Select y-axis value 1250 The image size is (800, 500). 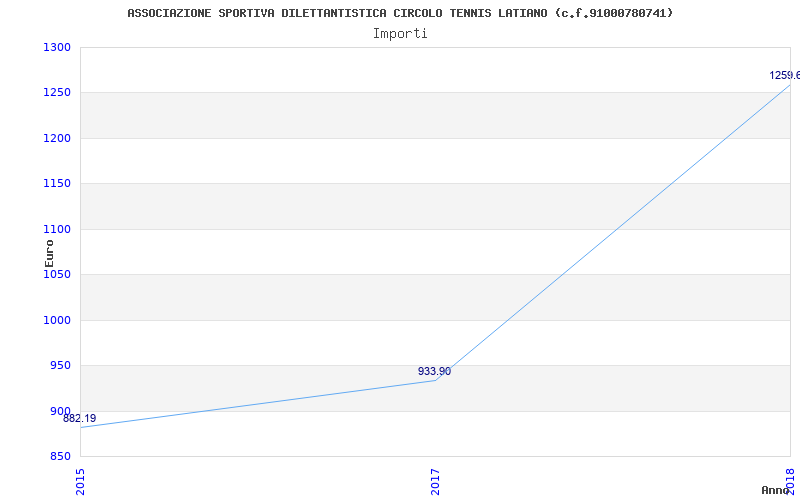57,93
